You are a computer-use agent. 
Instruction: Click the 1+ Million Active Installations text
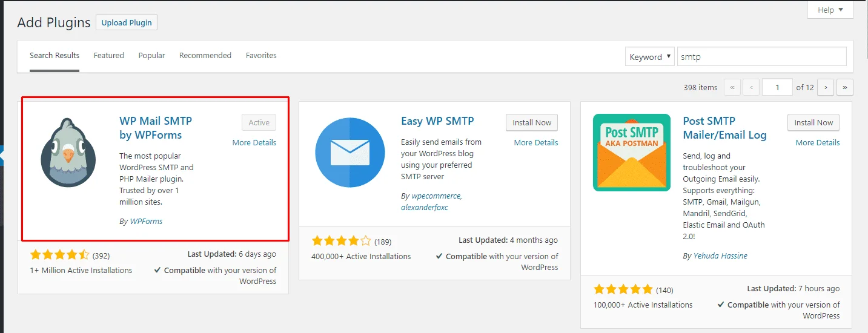81,271
